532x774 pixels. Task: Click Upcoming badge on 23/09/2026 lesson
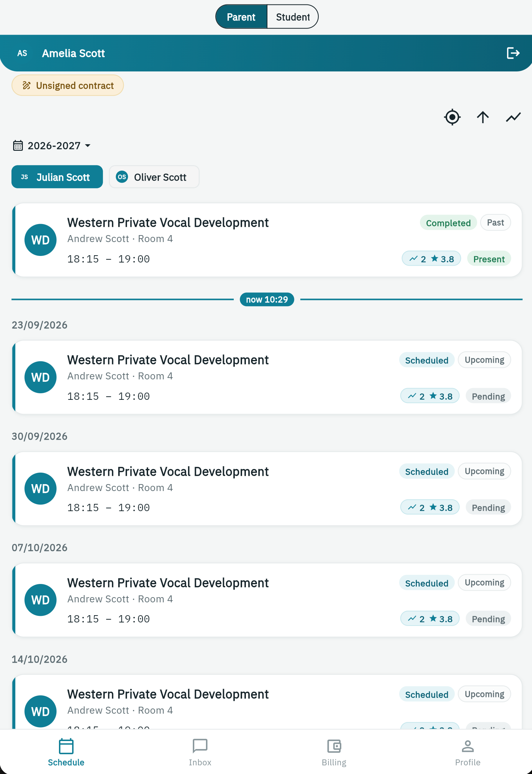[484, 360]
